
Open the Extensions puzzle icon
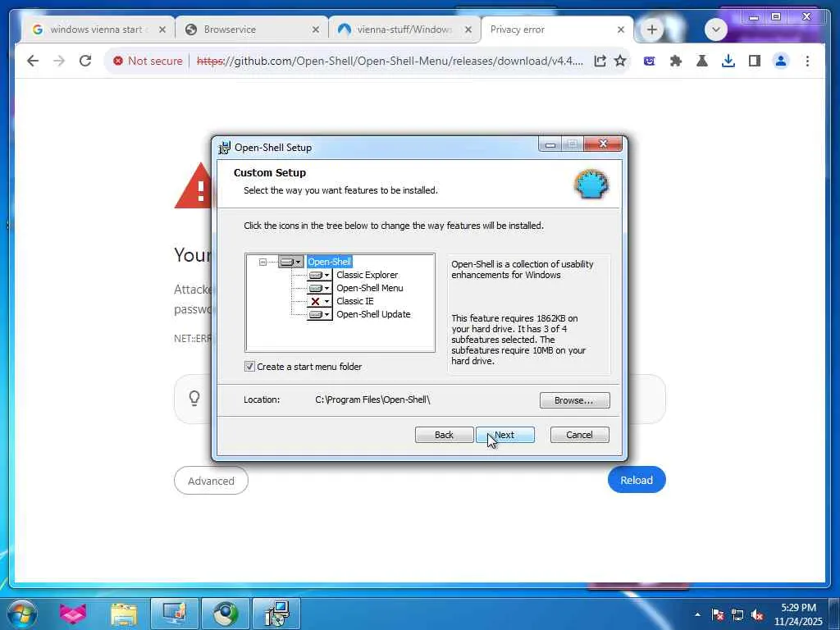pyautogui.click(x=676, y=61)
